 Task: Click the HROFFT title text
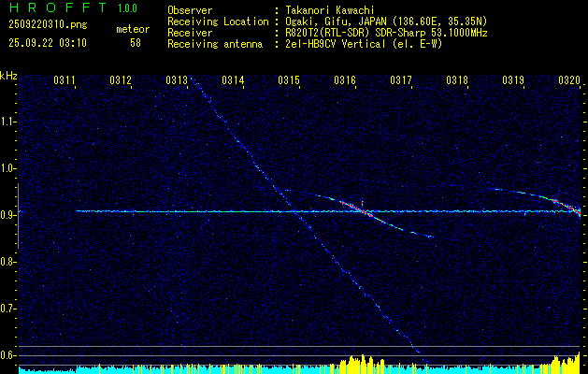(57, 7)
